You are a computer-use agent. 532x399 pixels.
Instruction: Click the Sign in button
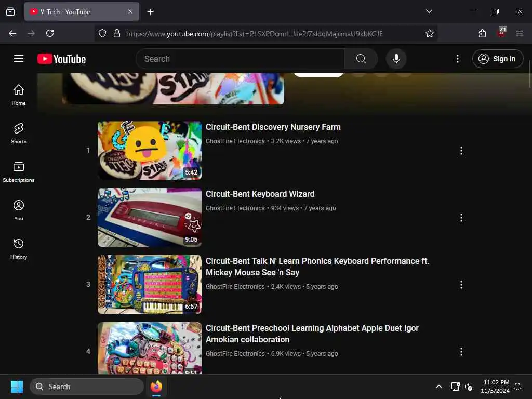click(x=497, y=59)
